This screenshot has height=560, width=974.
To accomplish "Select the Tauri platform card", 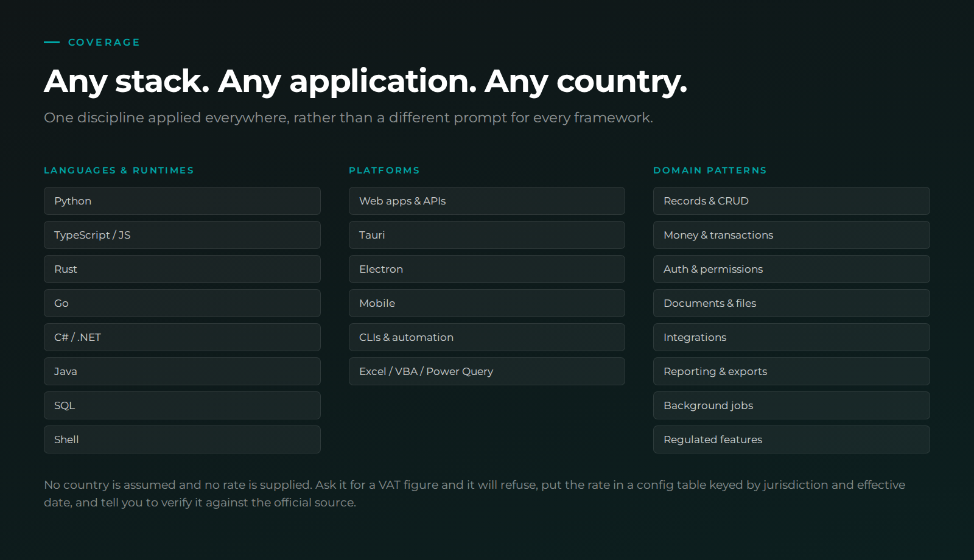I will (487, 235).
